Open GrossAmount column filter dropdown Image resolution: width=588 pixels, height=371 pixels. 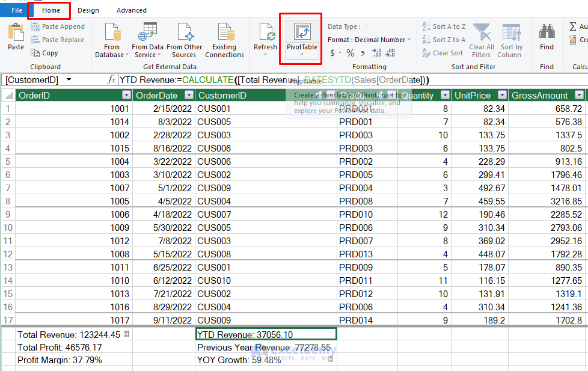580,95
